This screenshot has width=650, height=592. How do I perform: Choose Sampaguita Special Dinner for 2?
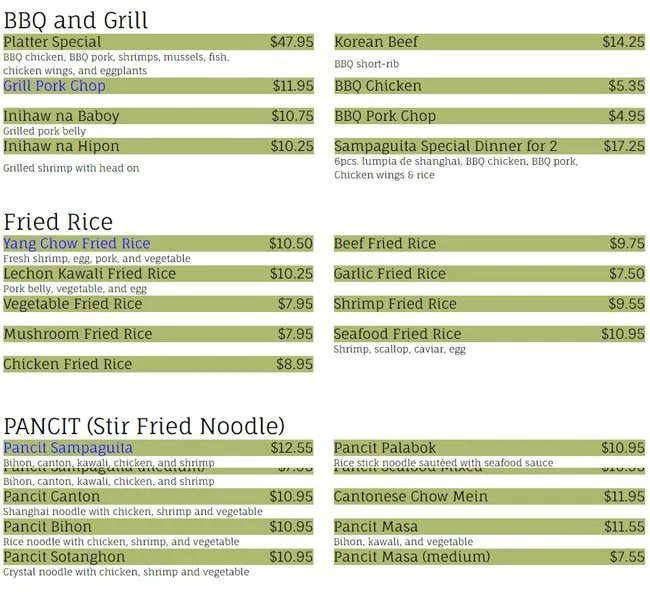tap(446, 146)
